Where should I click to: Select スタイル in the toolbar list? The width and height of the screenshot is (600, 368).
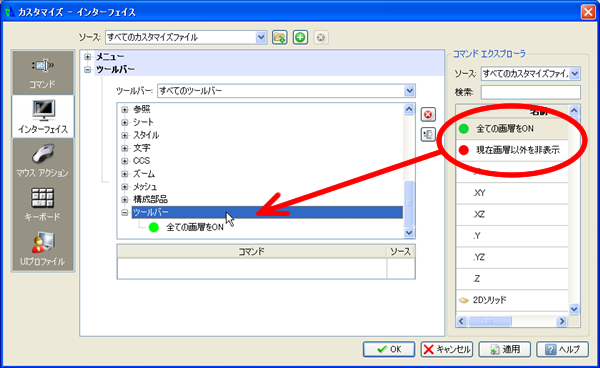tap(146, 135)
